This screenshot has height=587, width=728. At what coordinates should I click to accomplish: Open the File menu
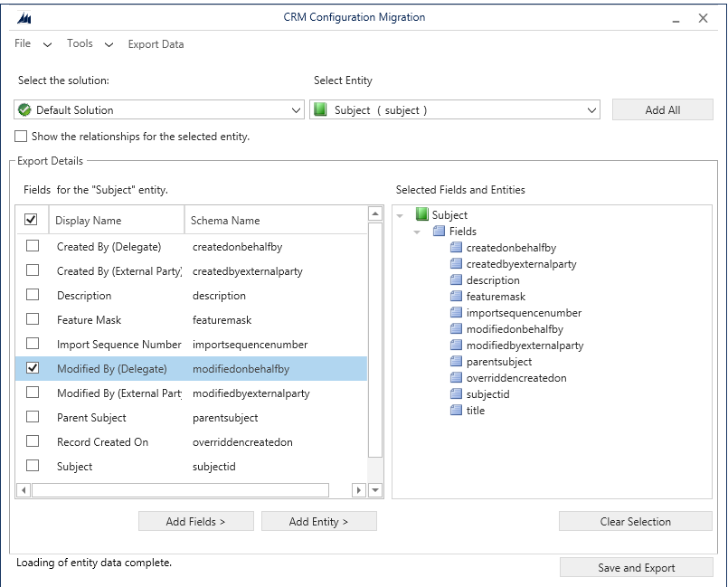click(x=33, y=43)
